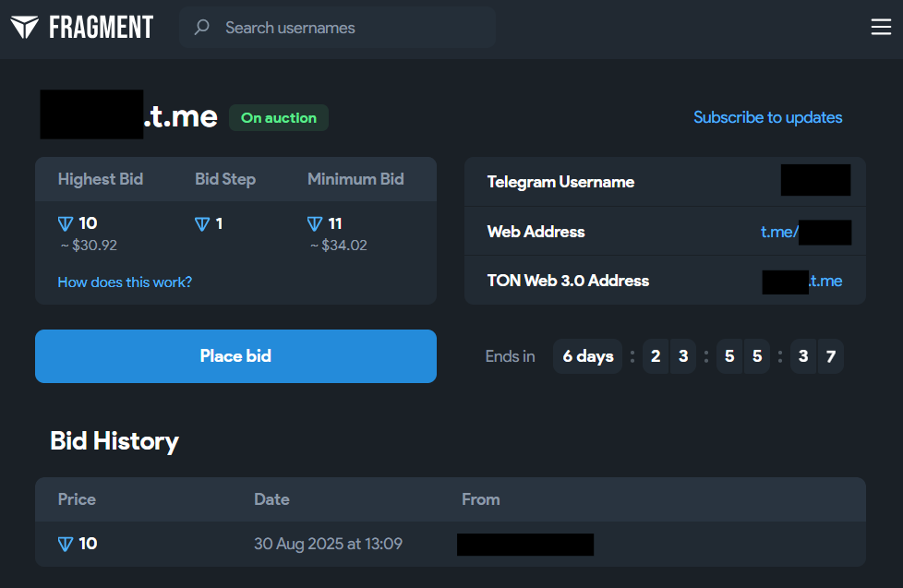Image resolution: width=903 pixels, height=588 pixels.
Task: Click the green On auction badge
Action: tap(278, 118)
